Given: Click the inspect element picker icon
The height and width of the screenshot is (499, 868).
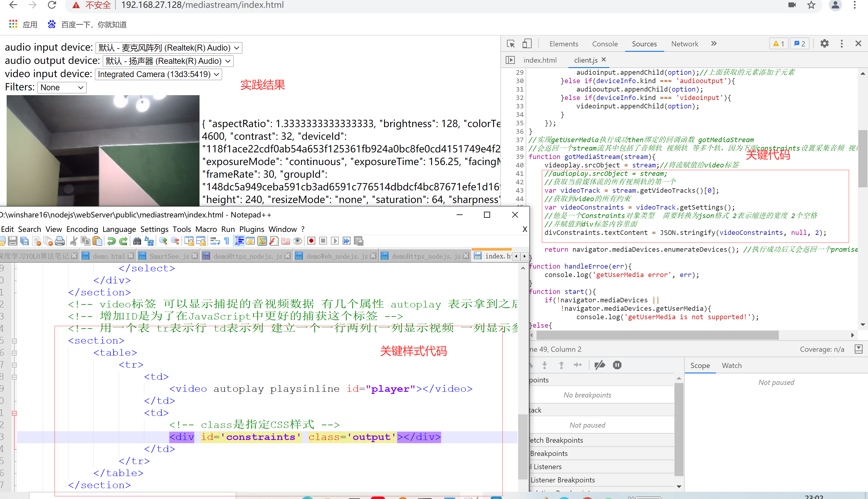Looking at the screenshot, I should click(x=511, y=44).
